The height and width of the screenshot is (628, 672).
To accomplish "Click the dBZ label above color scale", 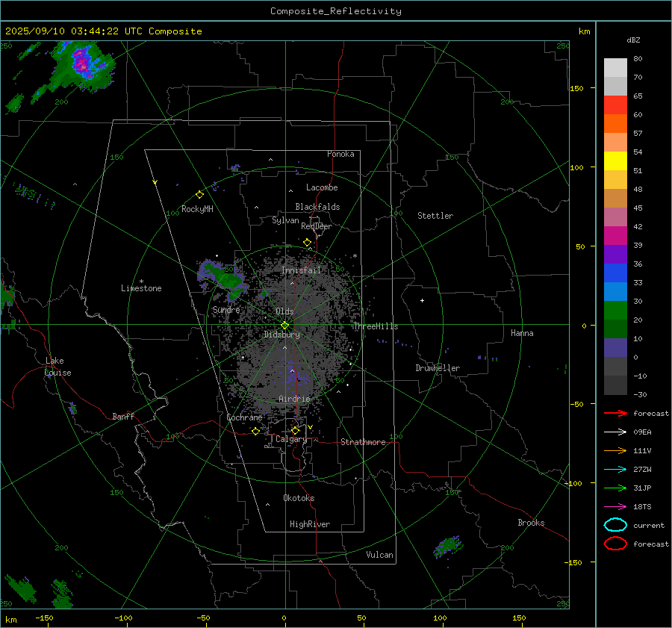I will (x=633, y=40).
